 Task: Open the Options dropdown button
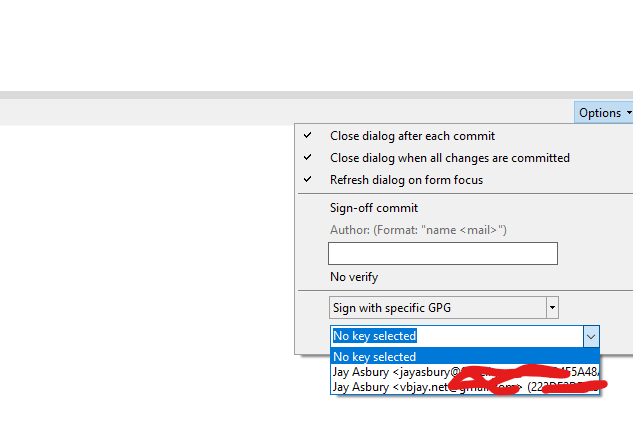[604, 113]
